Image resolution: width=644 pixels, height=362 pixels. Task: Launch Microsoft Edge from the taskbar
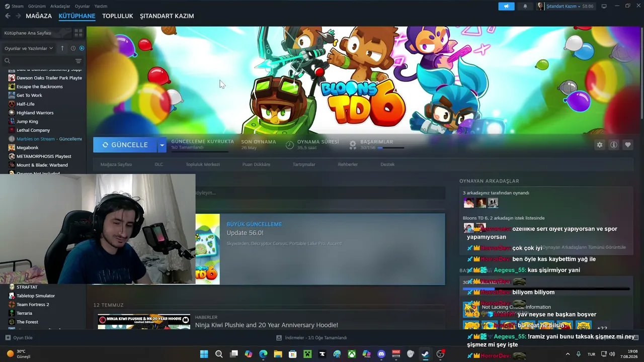(263, 354)
